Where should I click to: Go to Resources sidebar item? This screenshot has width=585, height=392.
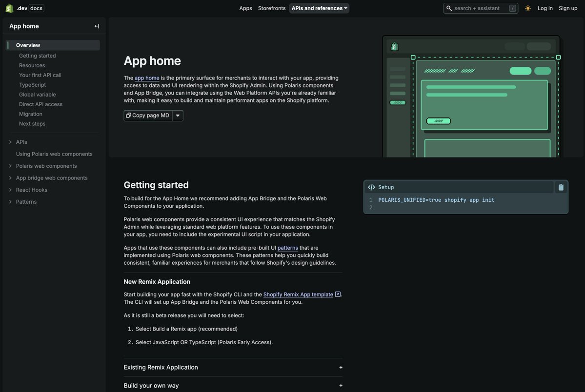click(32, 65)
